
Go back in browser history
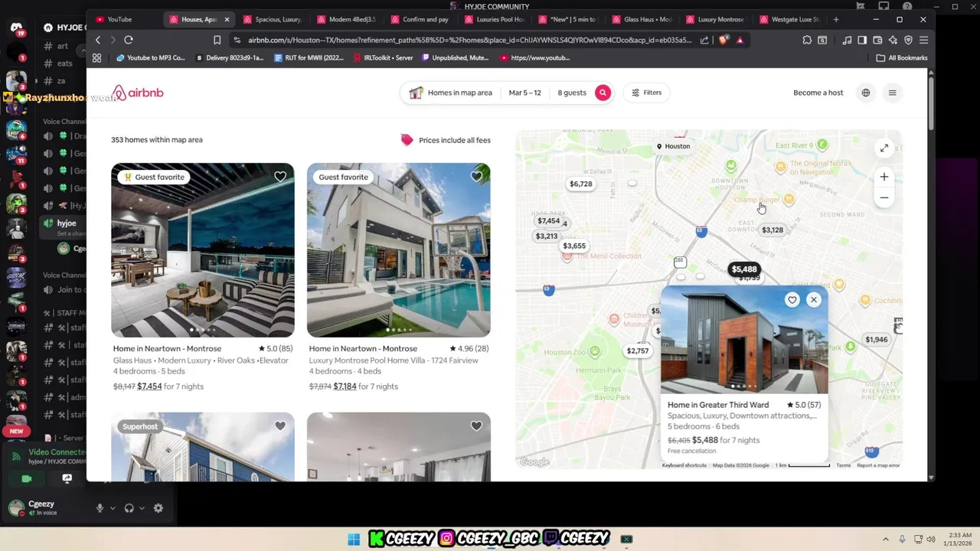[97, 40]
